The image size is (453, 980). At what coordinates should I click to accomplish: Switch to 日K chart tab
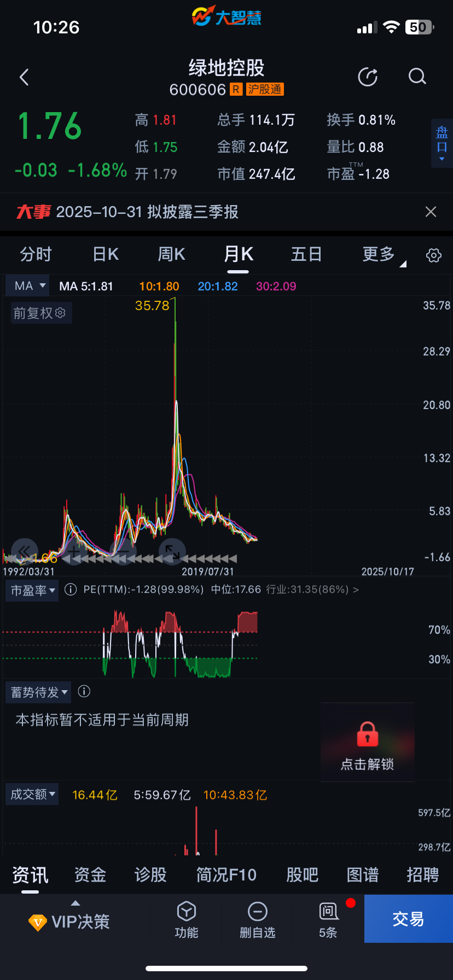[x=106, y=254]
